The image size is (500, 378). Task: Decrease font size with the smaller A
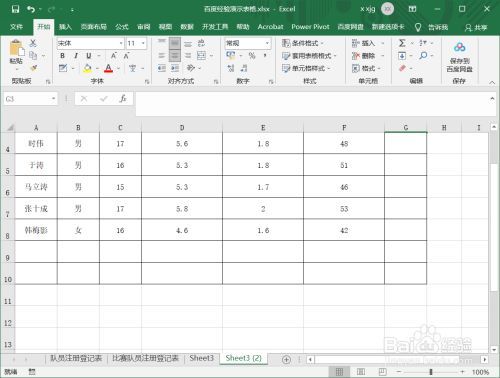(x=126, y=56)
